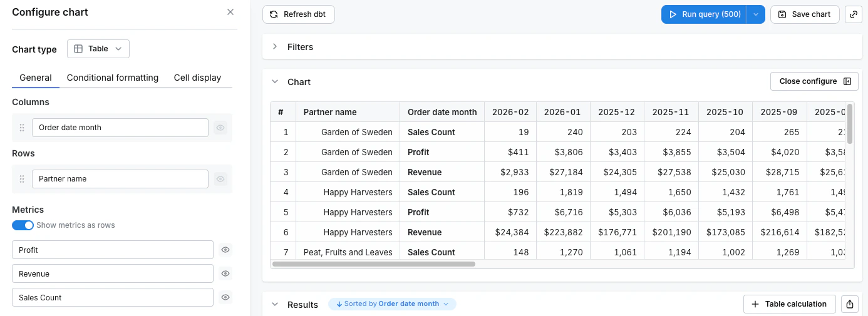Click the export results icon
868x316 pixels.
pyautogui.click(x=850, y=304)
